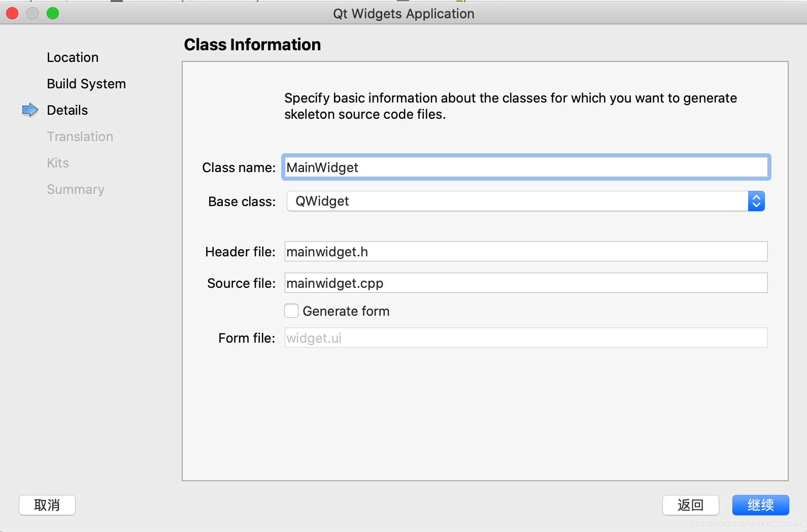Click the Header file mainwidget.h field
807x532 pixels.
tap(526, 251)
